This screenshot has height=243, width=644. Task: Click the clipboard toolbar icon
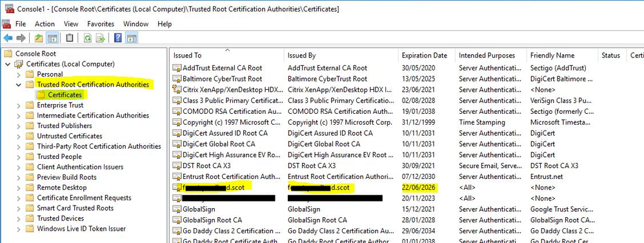[70, 38]
